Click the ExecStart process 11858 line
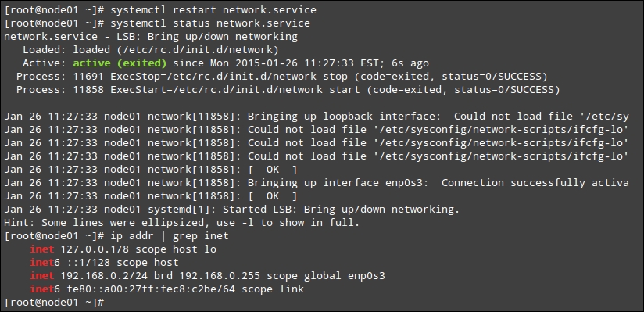 click(x=288, y=90)
